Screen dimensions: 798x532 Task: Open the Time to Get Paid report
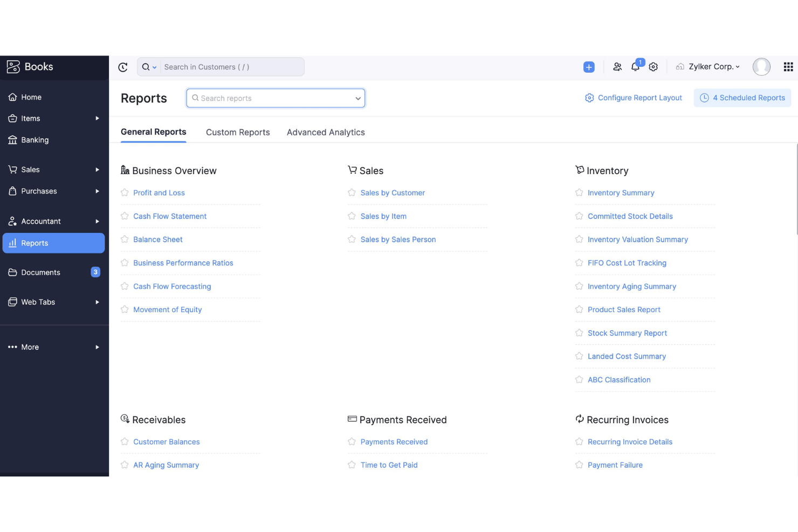tap(389, 465)
